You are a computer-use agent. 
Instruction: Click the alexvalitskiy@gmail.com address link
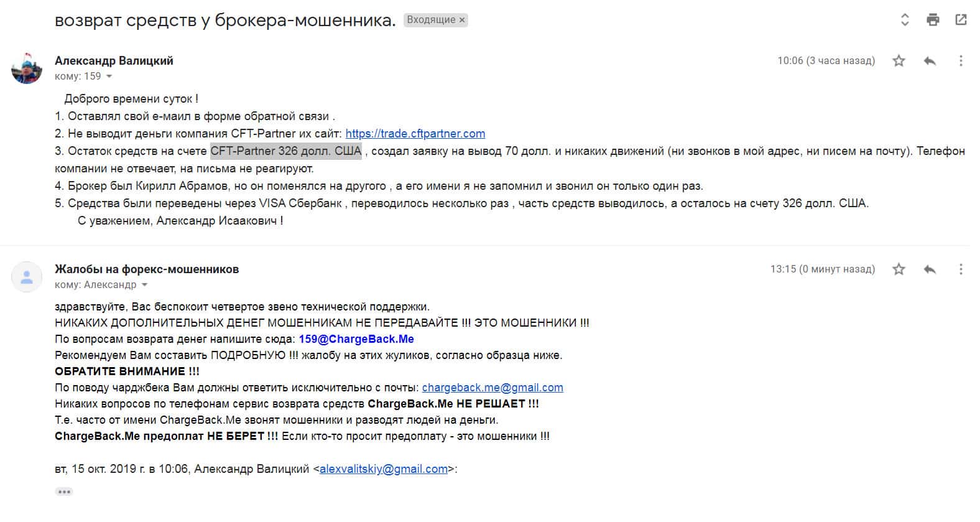(x=383, y=469)
